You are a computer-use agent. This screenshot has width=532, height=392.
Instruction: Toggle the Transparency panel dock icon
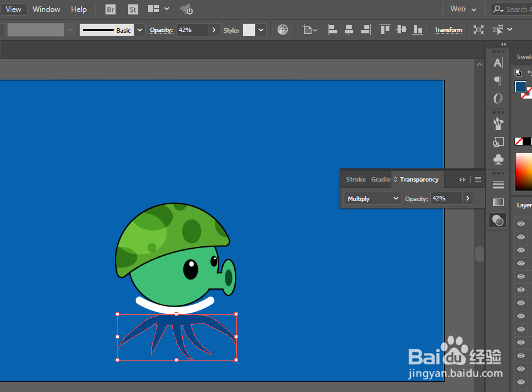click(x=497, y=220)
